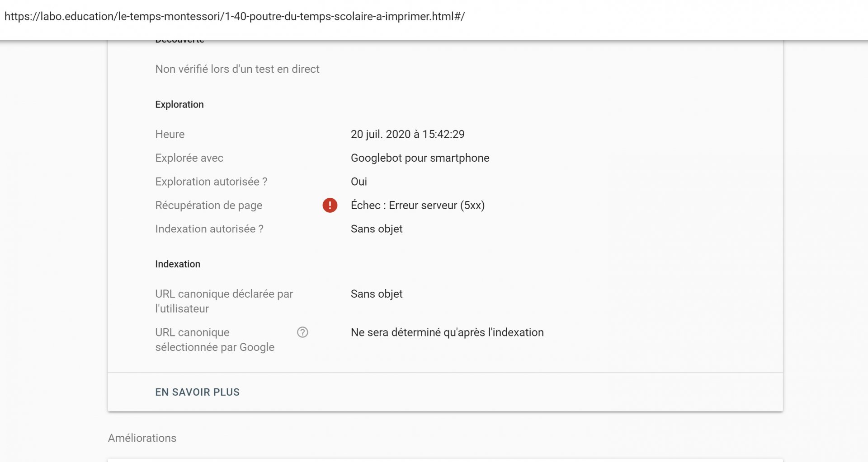Open the EN SAVOIR PLUS link
The height and width of the screenshot is (462, 868).
(x=197, y=392)
